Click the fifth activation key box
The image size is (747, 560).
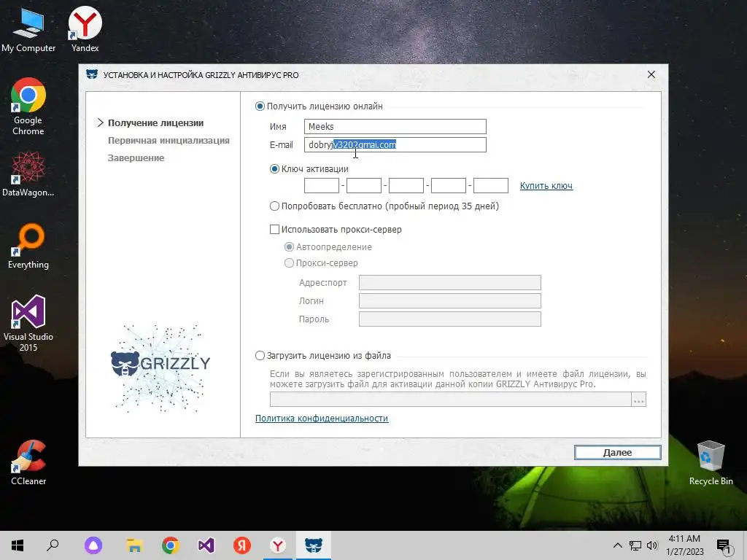point(491,186)
